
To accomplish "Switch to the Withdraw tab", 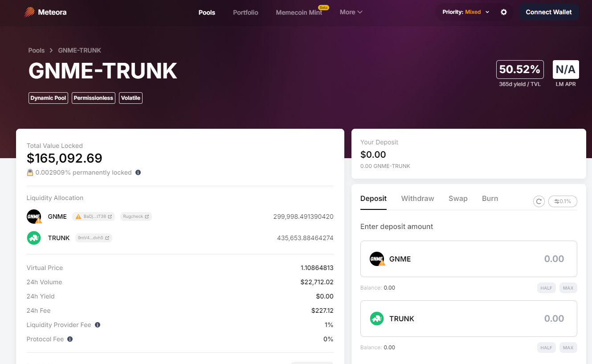I will point(417,199).
